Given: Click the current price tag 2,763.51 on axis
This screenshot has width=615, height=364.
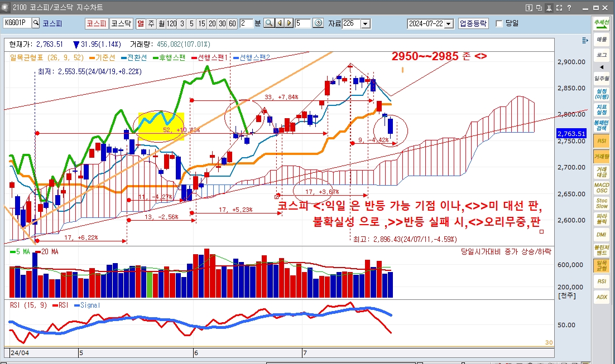Looking at the screenshot, I should (571, 134).
